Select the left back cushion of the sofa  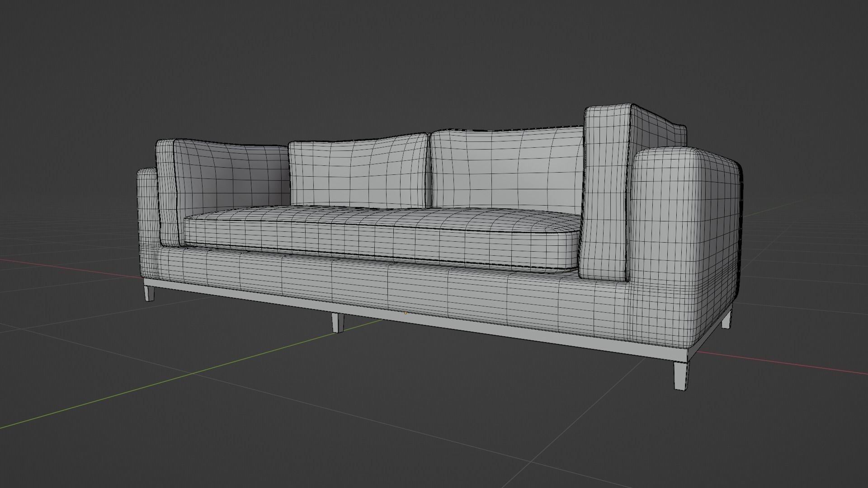[358, 172]
